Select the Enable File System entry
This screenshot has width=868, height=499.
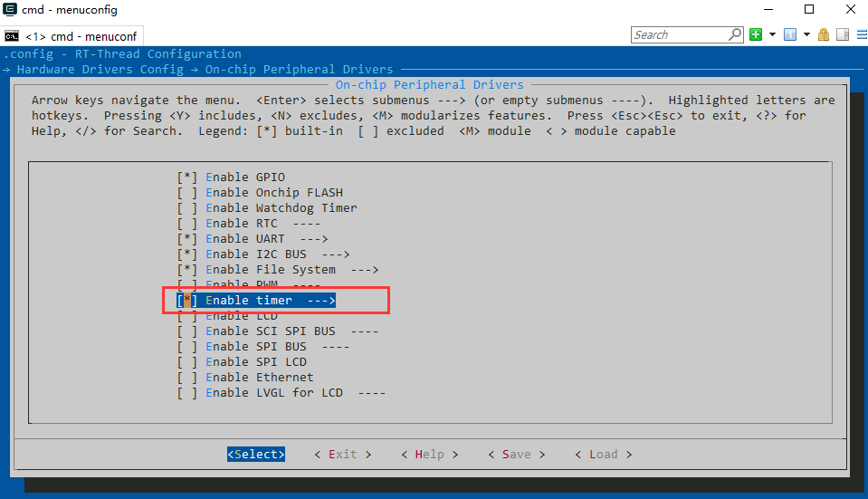click(x=291, y=270)
